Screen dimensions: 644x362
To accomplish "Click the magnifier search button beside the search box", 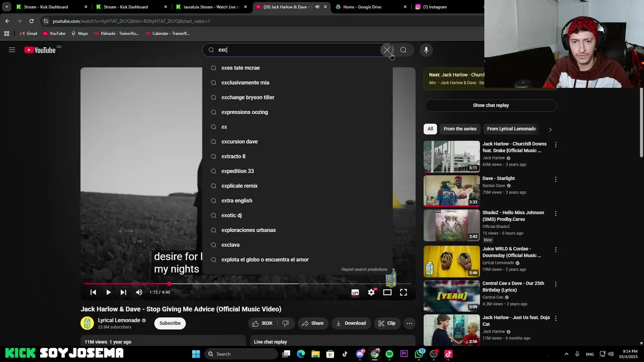I will (404, 50).
